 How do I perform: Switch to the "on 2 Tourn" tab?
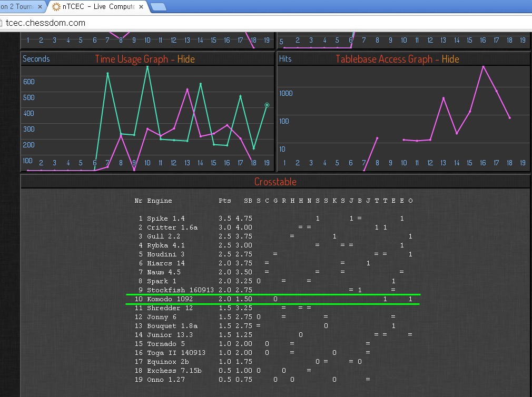click(x=21, y=6)
